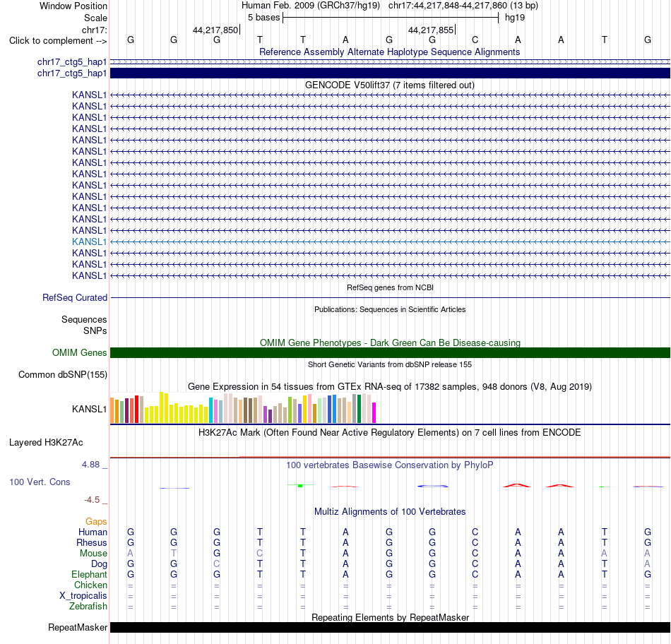This screenshot has height=644, width=671.
Task: Click the 'X_tropicalis' species label
Action: point(83,596)
